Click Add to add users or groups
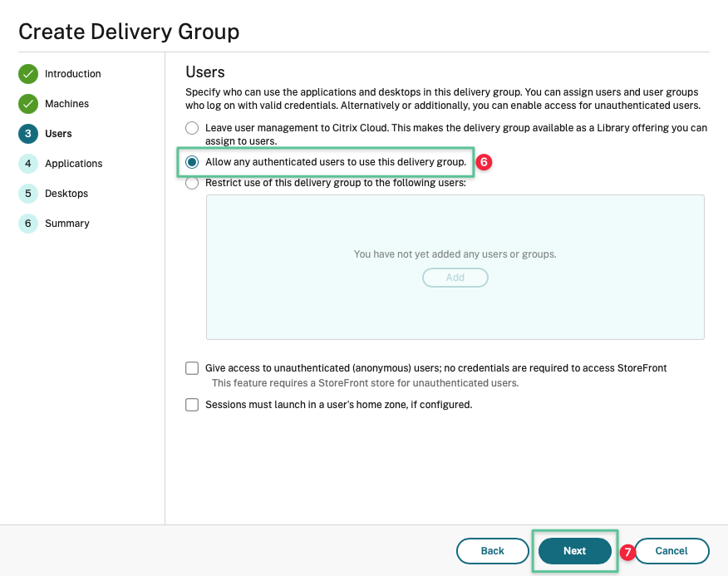 click(455, 278)
